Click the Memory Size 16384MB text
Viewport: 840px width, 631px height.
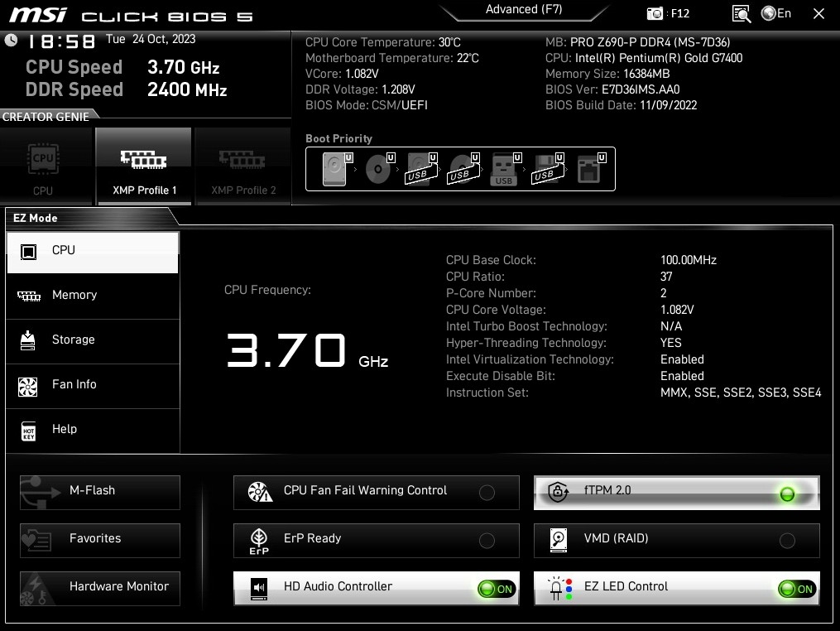(607, 74)
